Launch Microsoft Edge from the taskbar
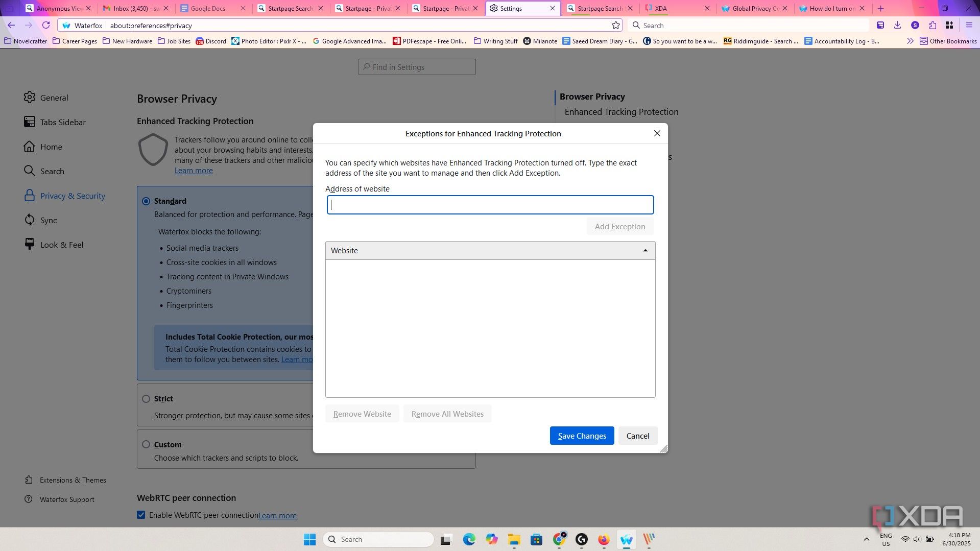Viewport: 980px width, 551px height. coord(469,539)
